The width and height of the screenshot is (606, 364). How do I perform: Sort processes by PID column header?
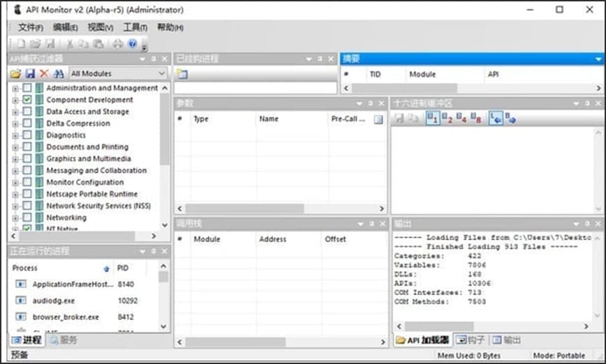click(x=123, y=268)
